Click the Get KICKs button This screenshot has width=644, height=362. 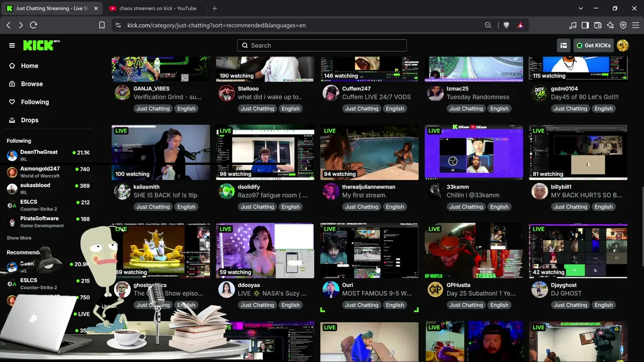pos(594,45)
